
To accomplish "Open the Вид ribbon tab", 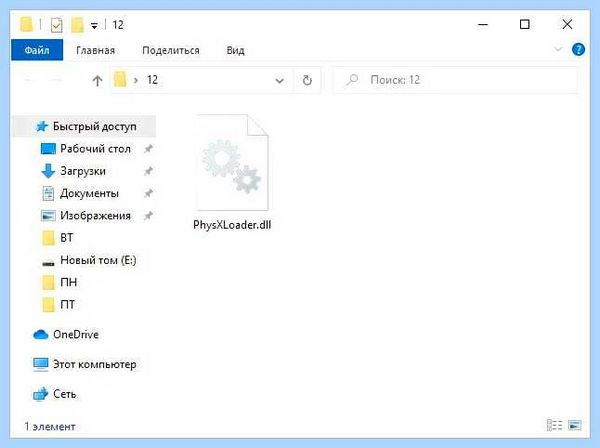I will point(235,51).
